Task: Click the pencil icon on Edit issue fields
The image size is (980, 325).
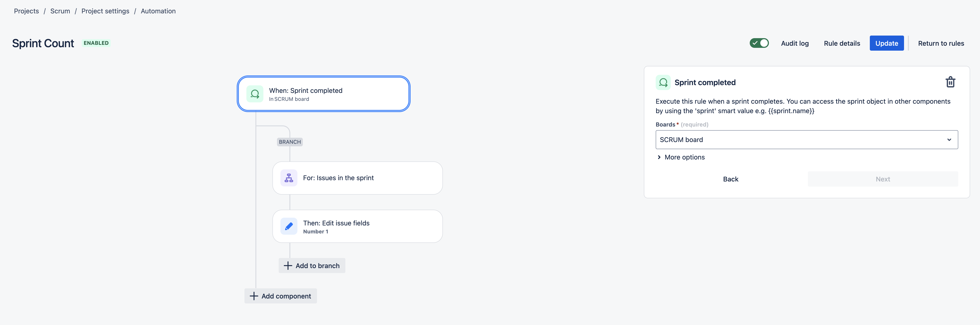Action: 289,226
